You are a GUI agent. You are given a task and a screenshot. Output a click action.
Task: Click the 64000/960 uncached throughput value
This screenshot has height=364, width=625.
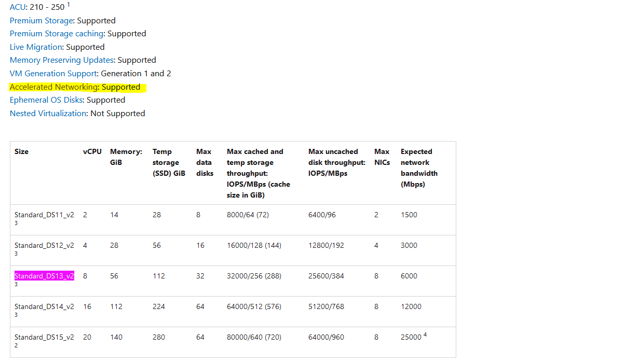tap(326, 337)
